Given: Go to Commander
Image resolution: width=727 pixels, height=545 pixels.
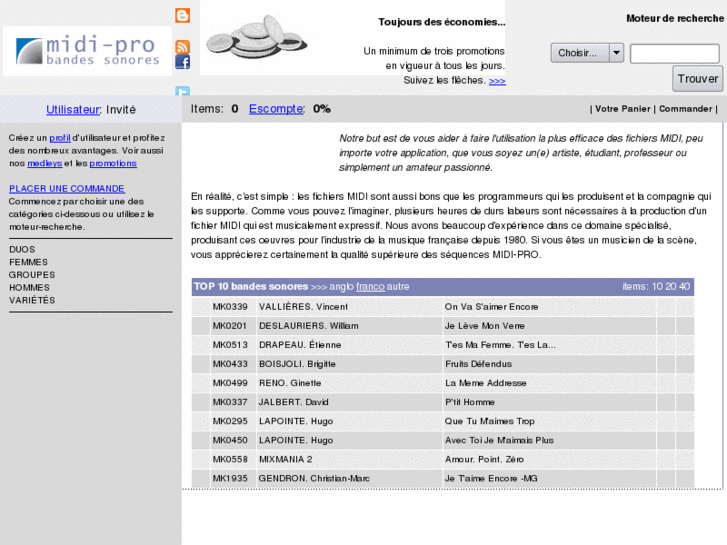Looking at the screenshot, I should click(685, 109).
